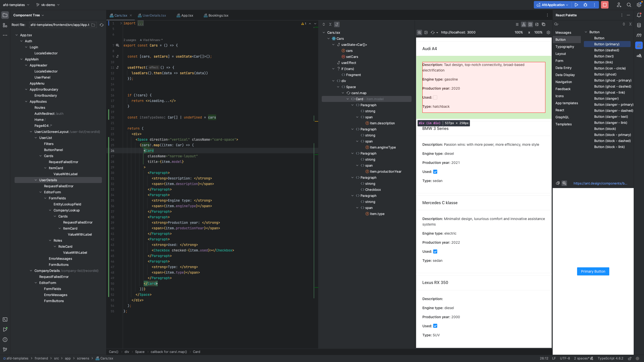Open the UserDetails.tsx tab
The image size is (644, 362).
click(154, 15)
